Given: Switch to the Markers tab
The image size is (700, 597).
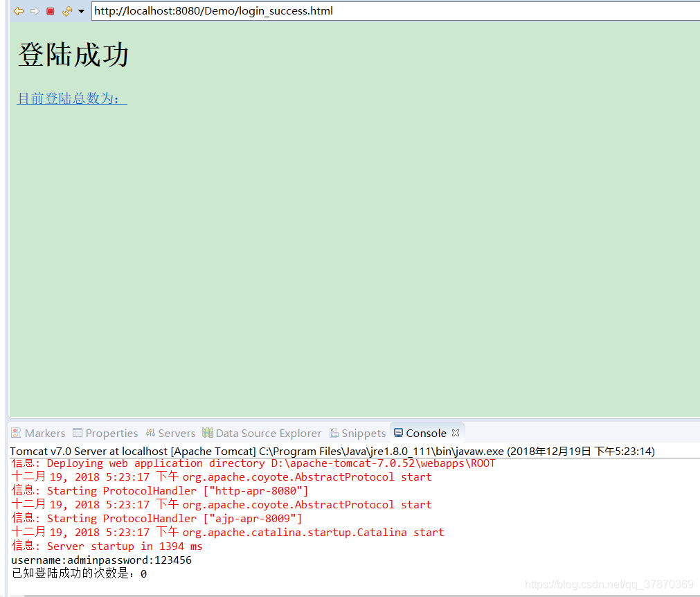Looking at the screenshot, I should click(x=38, y=433).
